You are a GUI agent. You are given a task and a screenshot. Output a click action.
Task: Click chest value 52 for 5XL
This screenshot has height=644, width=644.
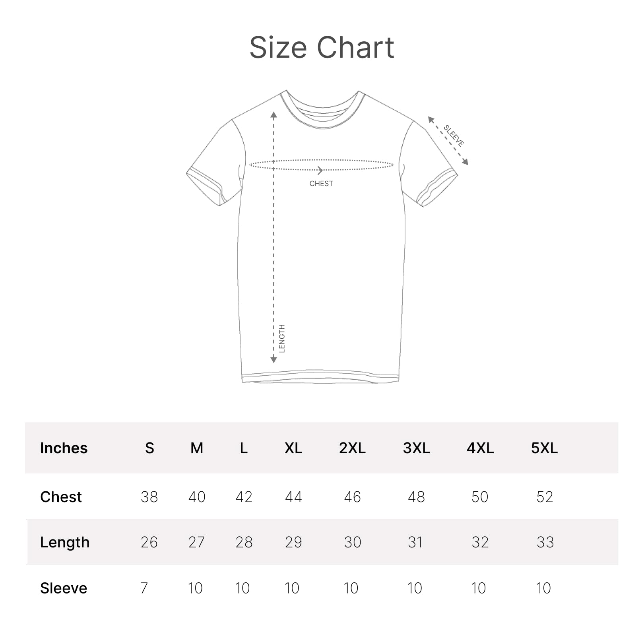[x=545, y=497]
